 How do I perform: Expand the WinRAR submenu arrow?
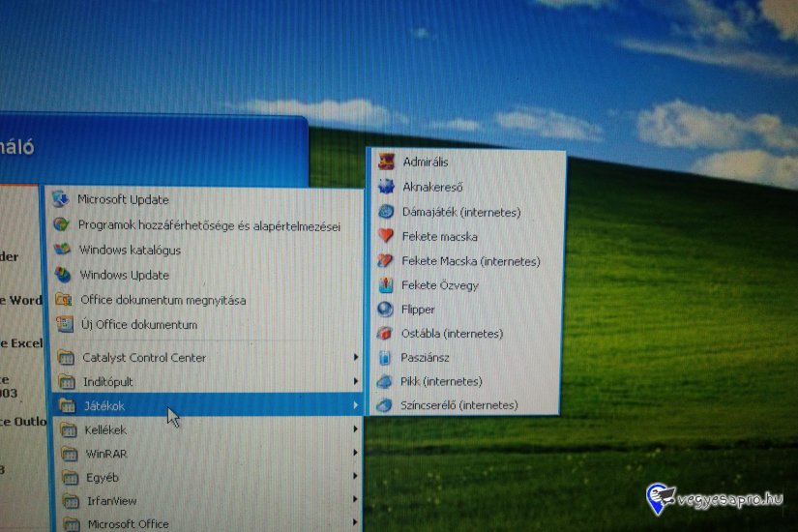[356, 453]
